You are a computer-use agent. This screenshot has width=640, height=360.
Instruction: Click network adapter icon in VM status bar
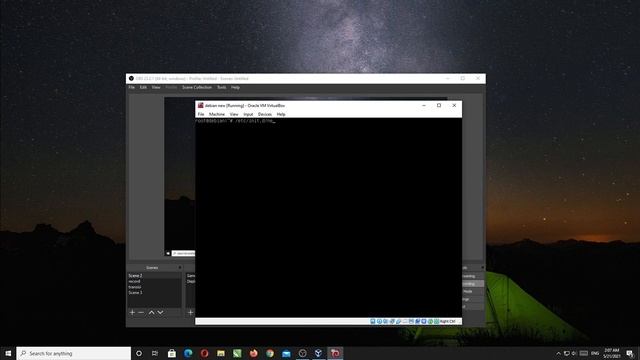pyautogui.click(x=392, y=322)
